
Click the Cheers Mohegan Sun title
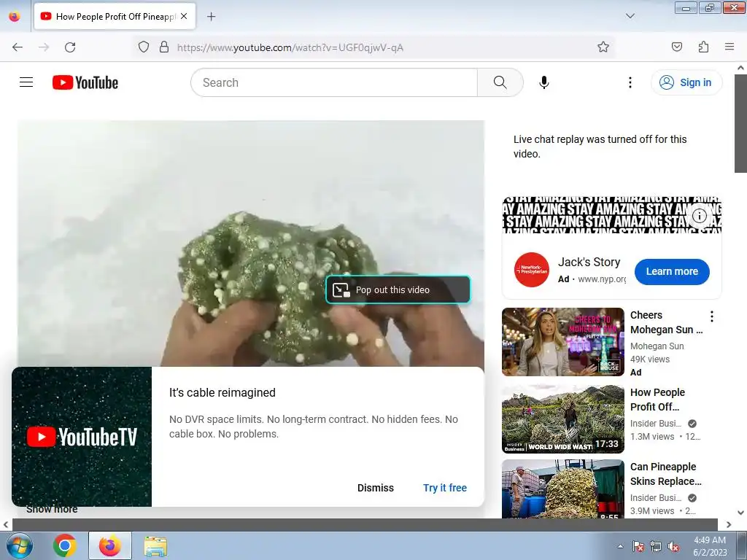pyautogui.click(x=666, y=322)
